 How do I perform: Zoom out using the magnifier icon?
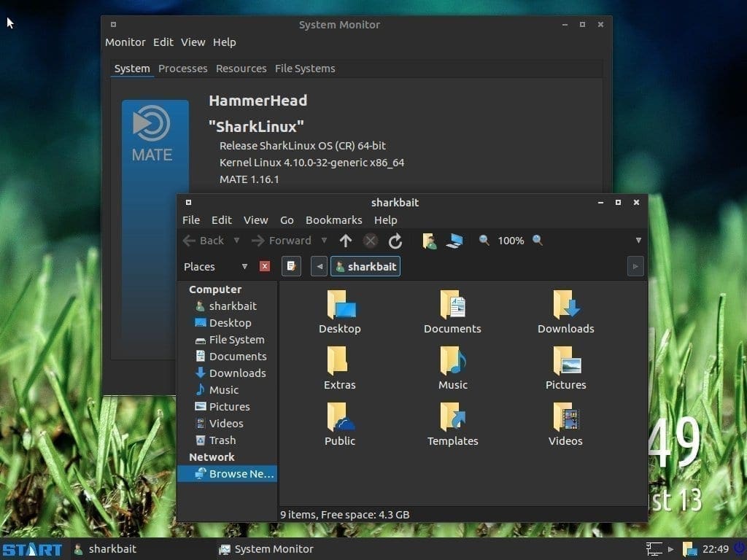tap(484, 240)
